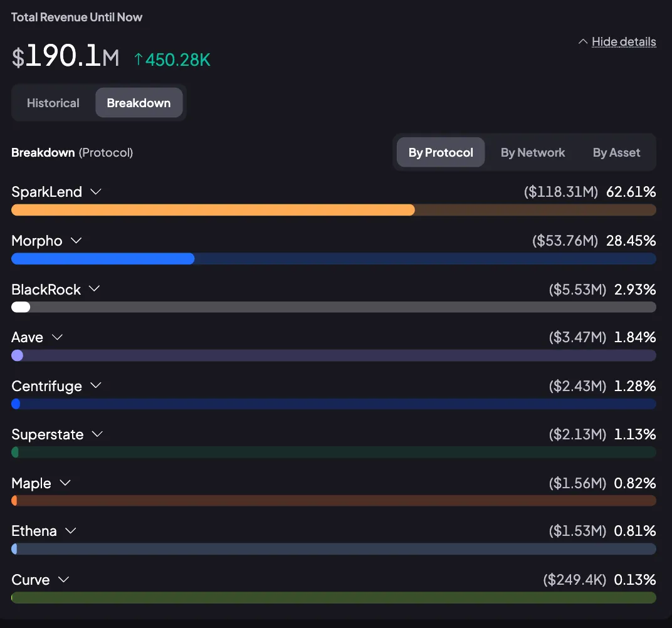Click the $190.1M total revenue figure
The image size is (672, 628).
[66, 56]
